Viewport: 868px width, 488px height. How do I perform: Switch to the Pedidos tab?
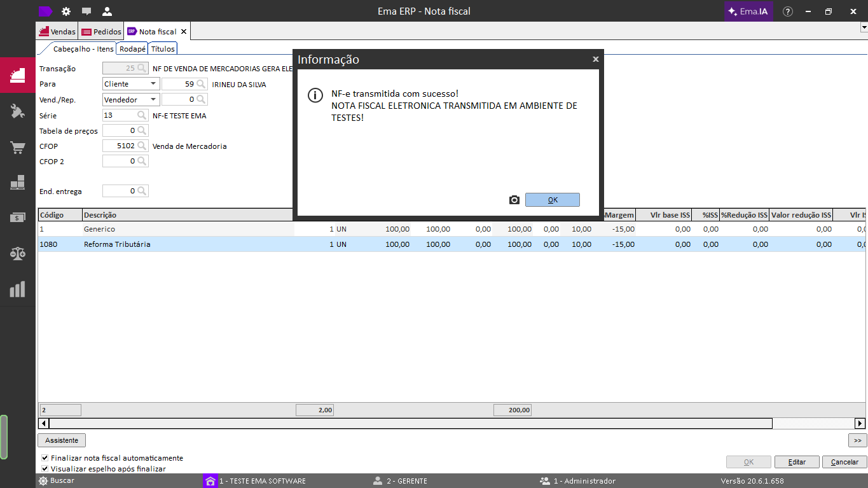(x=102, y=32)
